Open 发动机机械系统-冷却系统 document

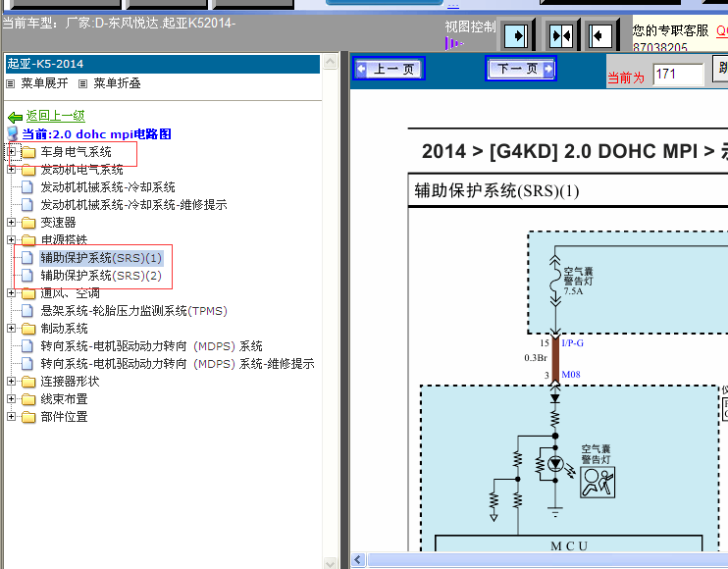coord(108,187)
